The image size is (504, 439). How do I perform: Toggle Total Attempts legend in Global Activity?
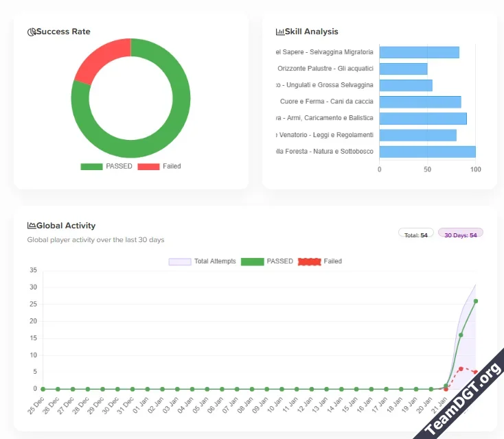(203, 261)
